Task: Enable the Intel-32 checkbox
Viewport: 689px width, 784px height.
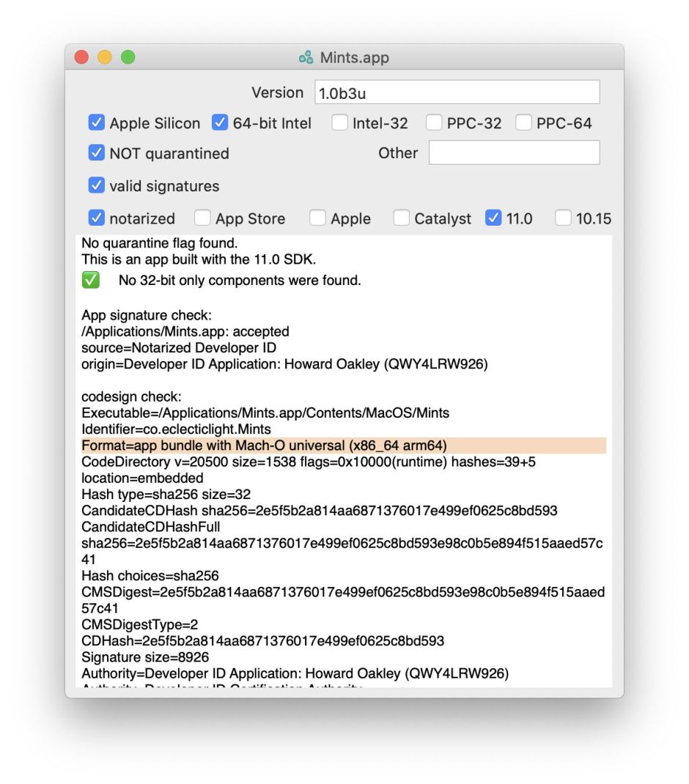Action: 339,123
